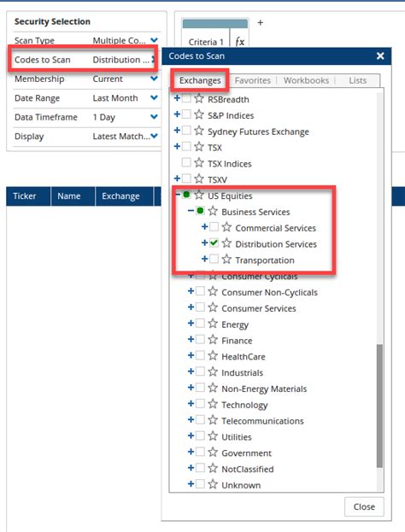Add Finance to favorites via star
The height and width of the screenshot is (532, 405).
(x=213, y=340)
